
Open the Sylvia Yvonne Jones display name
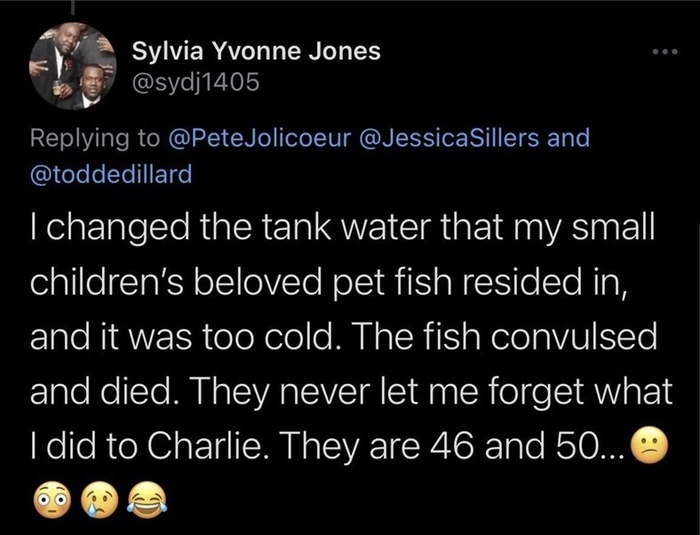257,51
